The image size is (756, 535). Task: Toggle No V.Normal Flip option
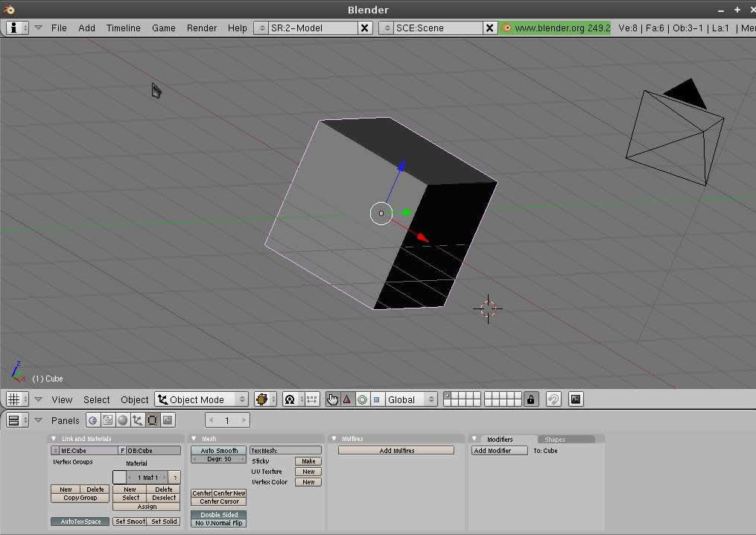coord(219,523)
